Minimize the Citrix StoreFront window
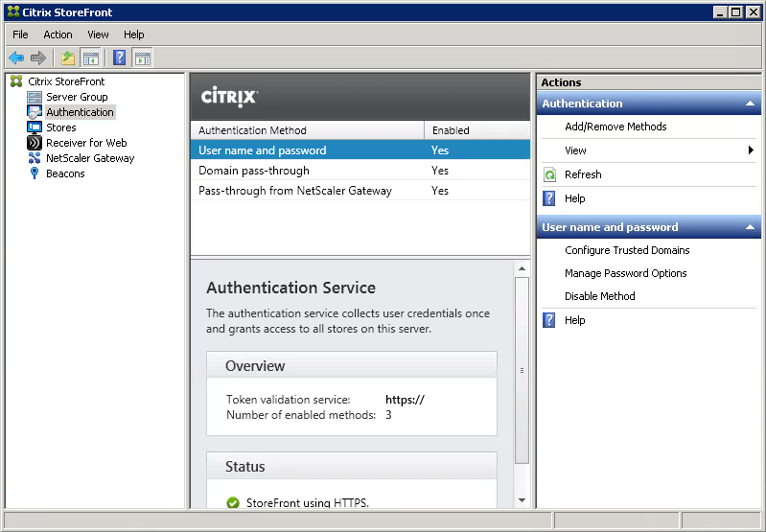The image size is (766, 532). tap(719, 12)
